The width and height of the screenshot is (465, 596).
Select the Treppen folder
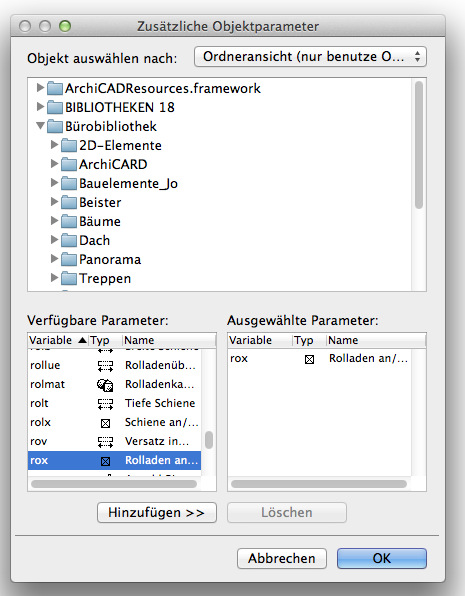coord(105,279)
